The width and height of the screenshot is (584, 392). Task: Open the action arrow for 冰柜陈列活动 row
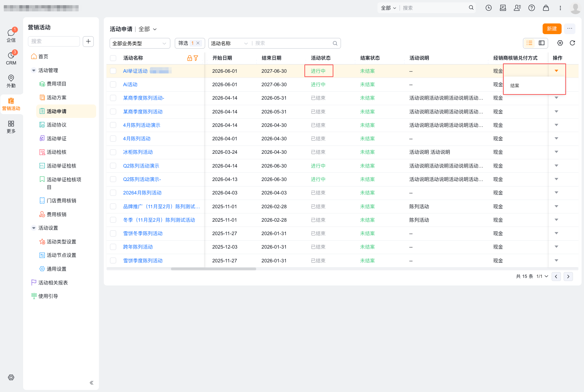click(x=556, y=152)
